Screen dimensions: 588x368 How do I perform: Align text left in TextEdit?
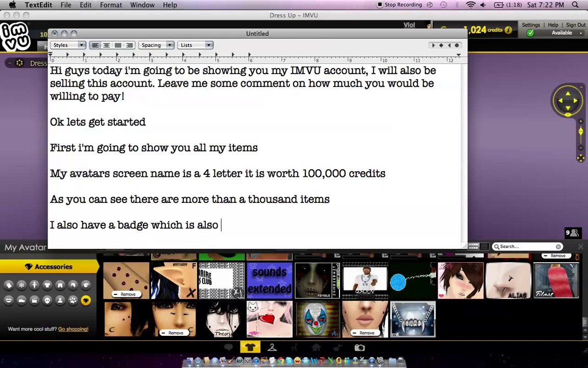95,45
